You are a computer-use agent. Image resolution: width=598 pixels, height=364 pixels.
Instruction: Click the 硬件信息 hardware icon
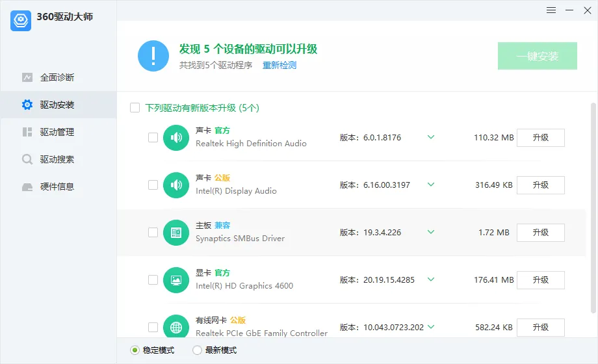[27, 187]
